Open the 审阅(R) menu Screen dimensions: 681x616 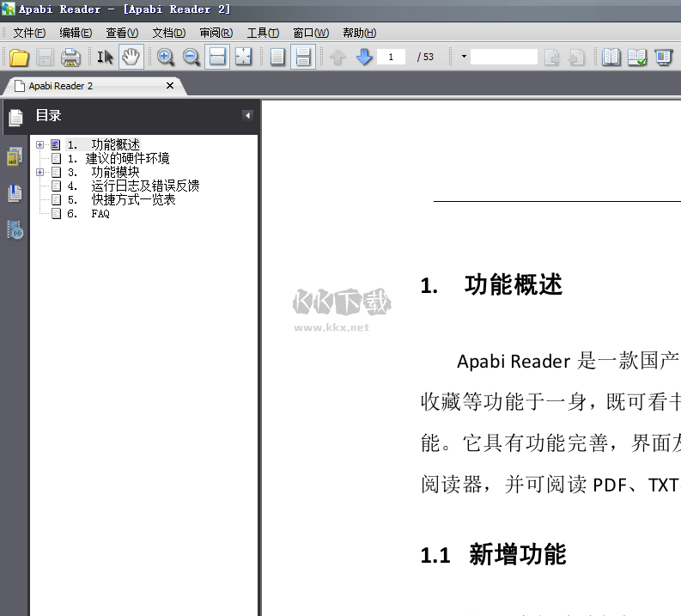click(216, 33)
